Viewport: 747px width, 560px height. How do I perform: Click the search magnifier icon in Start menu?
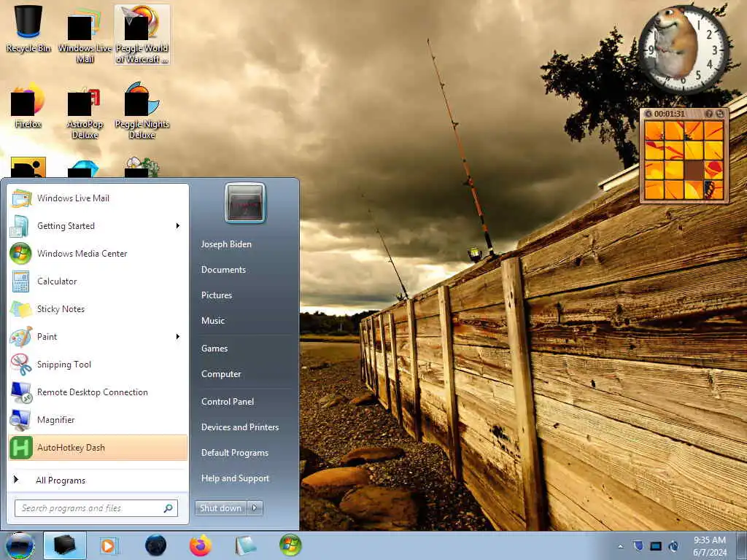point(169,508)
